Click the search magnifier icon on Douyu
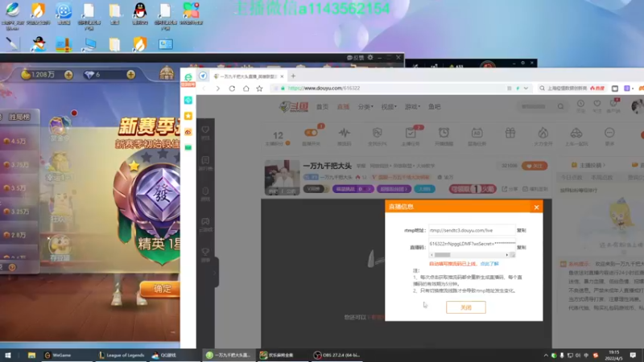This screenshot has height=362, width=644. pyautogui.click(x=560, y=107)
